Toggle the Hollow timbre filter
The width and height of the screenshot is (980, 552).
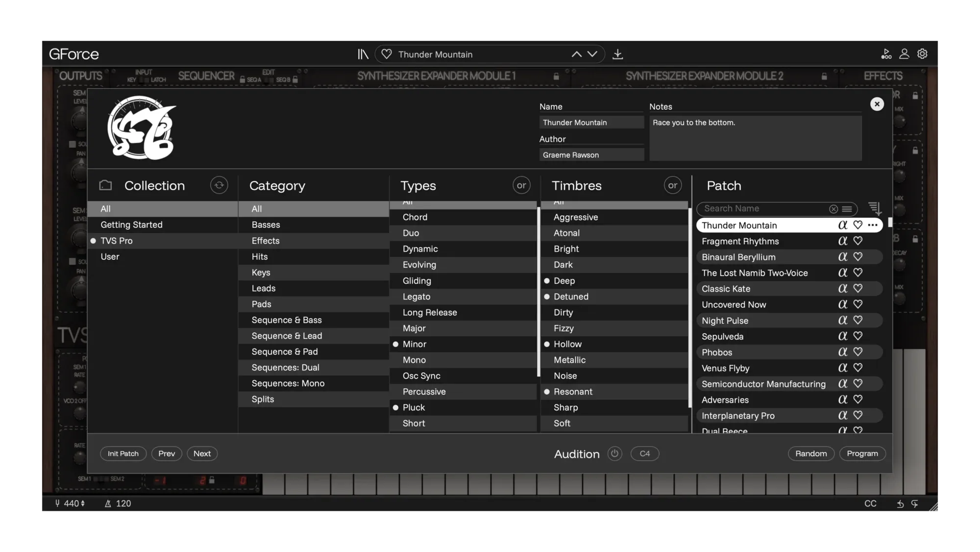(614, 344)
